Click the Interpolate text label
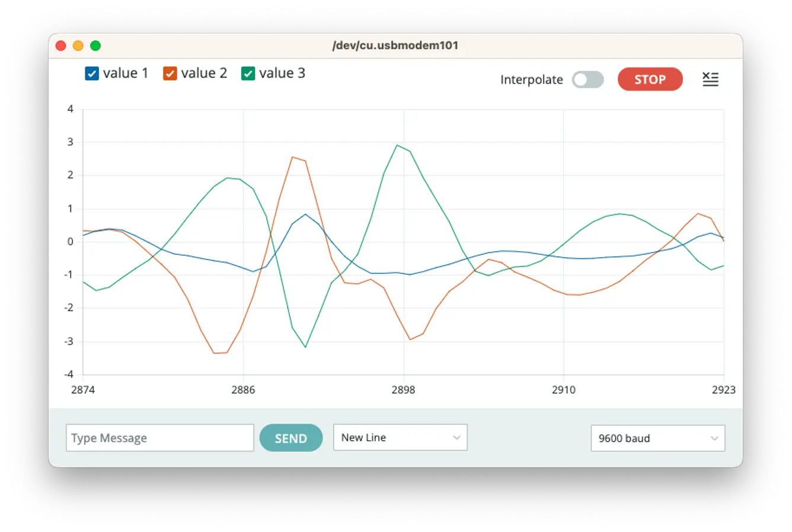 (531, 80)
